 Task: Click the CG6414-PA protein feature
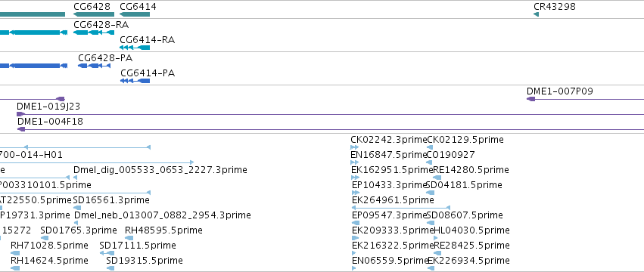click(x=135, y=81)
